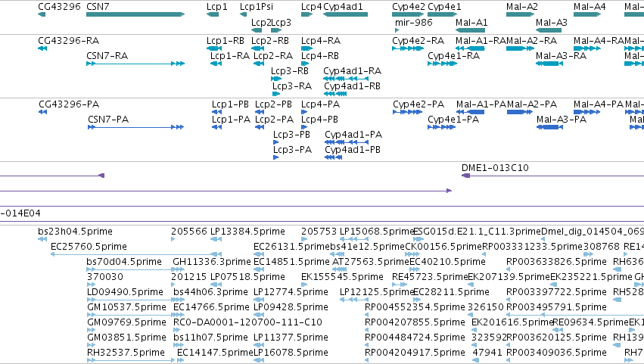Click the 205566 EST label
644x364 pixels.
[189, 232]
